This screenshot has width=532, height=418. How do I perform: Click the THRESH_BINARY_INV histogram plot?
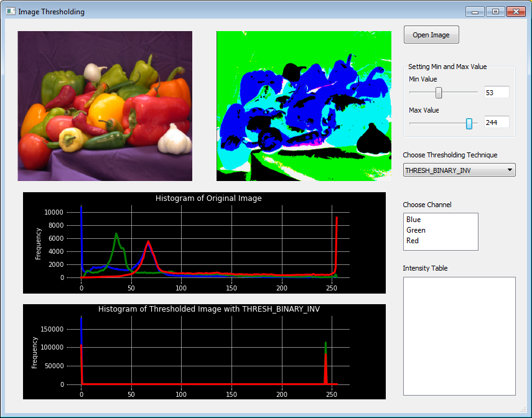click(204, 351)
